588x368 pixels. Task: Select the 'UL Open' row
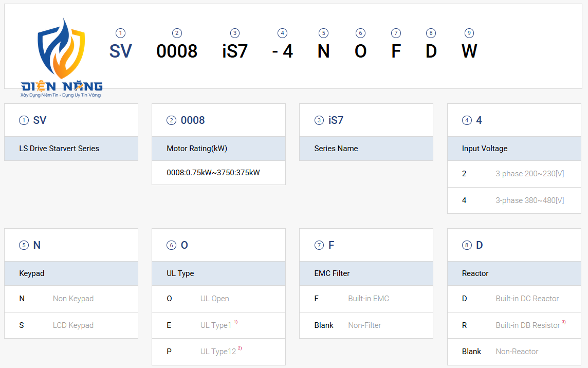click(x=218, y=299)
